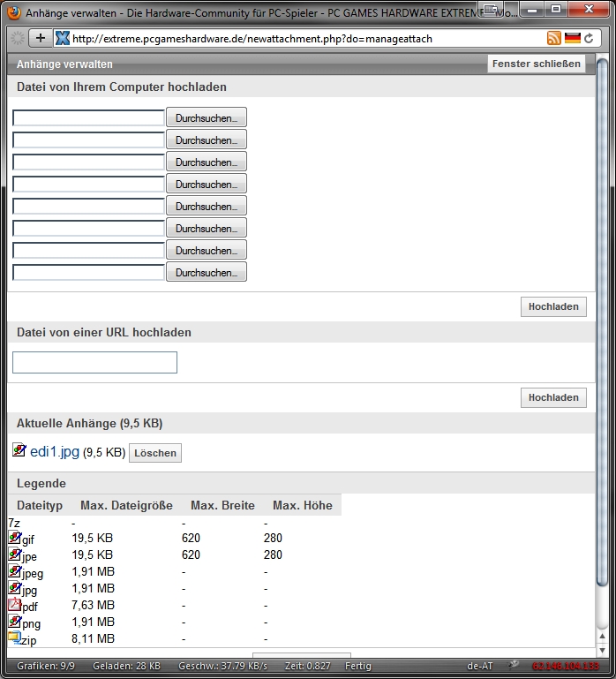Click Hochladen for computer file upload
Screen dimensions: 616x679
(x=553, y=306)
